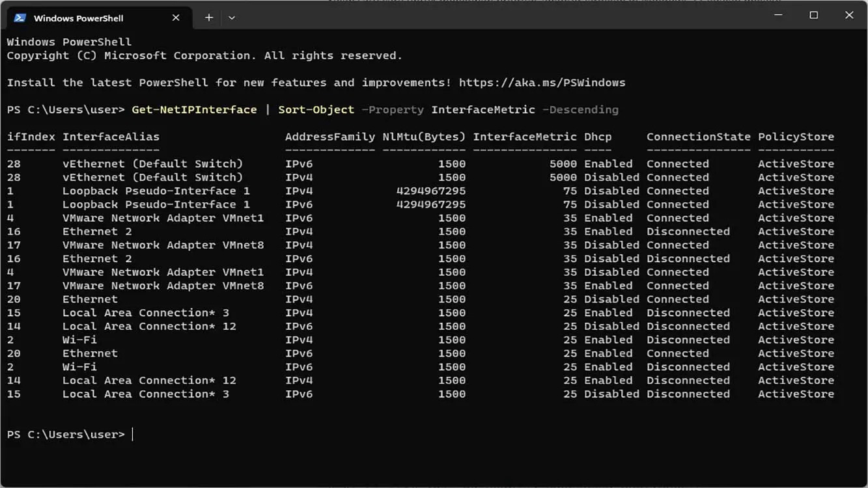Click ActiveStore in the IPv6 vEthernet row

coord(796,163)
